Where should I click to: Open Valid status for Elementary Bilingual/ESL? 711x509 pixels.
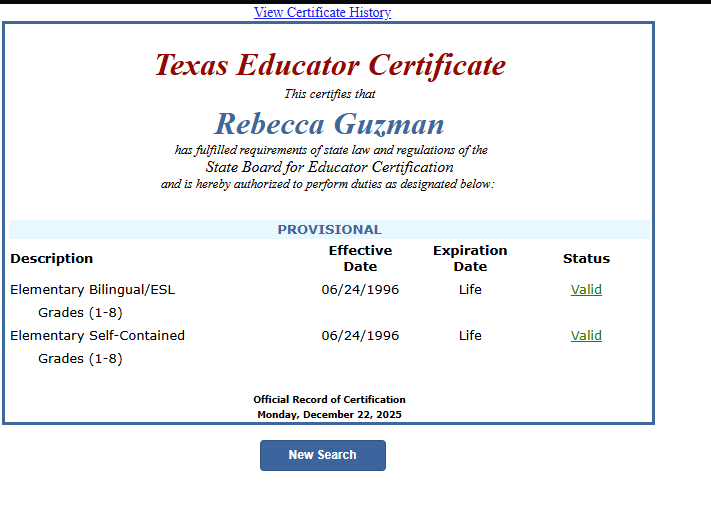tap(586, 289)
